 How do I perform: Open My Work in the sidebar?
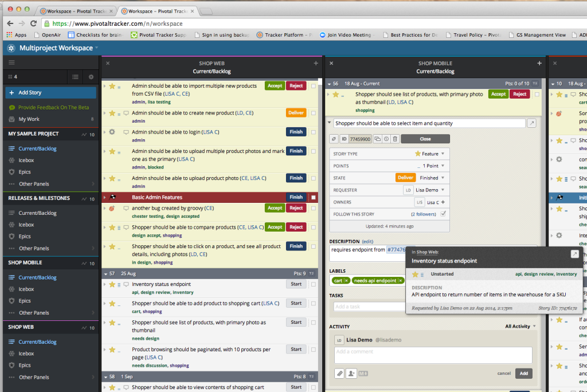pyautogui.click(x=29, y=119)
